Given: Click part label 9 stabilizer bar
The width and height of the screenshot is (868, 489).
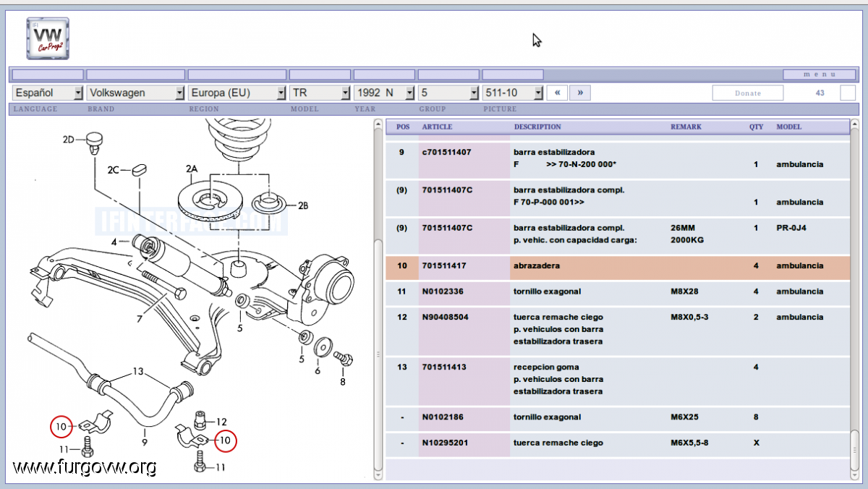Looking at the screenshot, I should (x=145, y=441).
